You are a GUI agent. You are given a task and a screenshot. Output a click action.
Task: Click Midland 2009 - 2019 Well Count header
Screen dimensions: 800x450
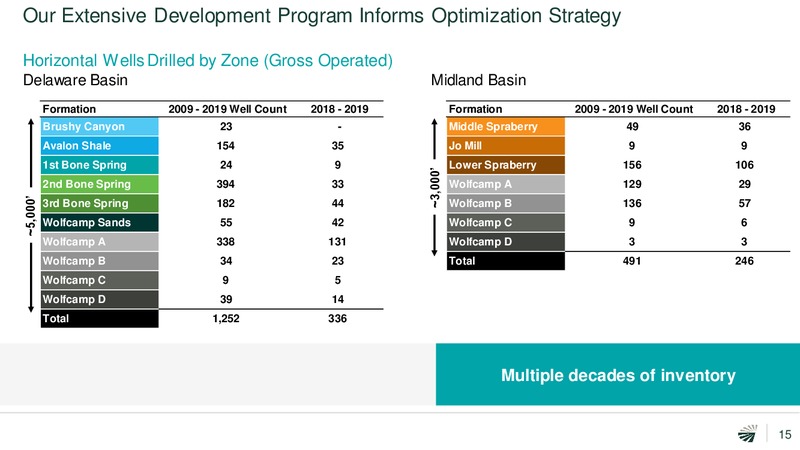coord(634,109)
